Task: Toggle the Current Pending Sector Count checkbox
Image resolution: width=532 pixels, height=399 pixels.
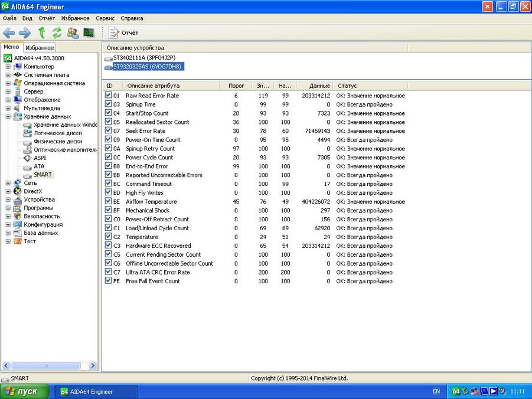Action: (108, 254)
